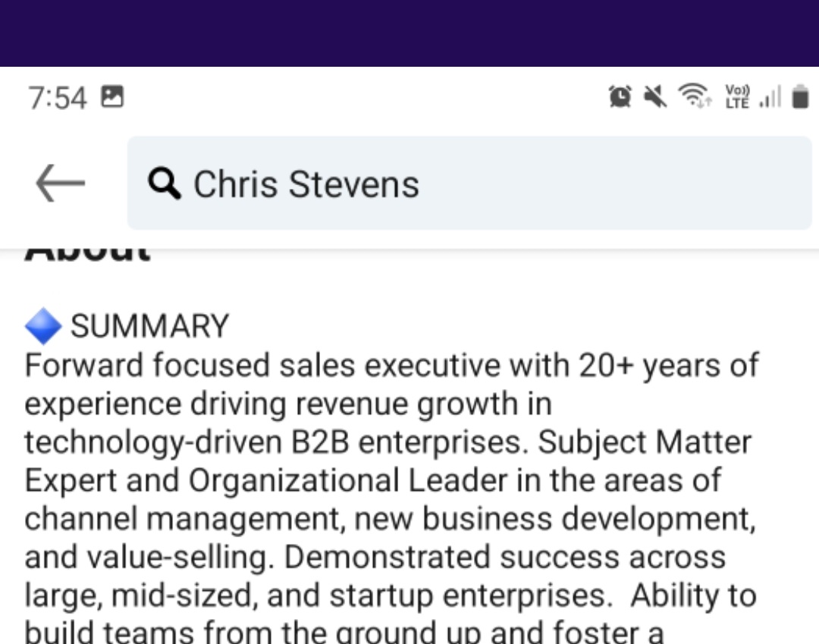Click the 'Demonstrated success across' sentence
Viewport: 819px width, 644px height.
tap(504, 557)
